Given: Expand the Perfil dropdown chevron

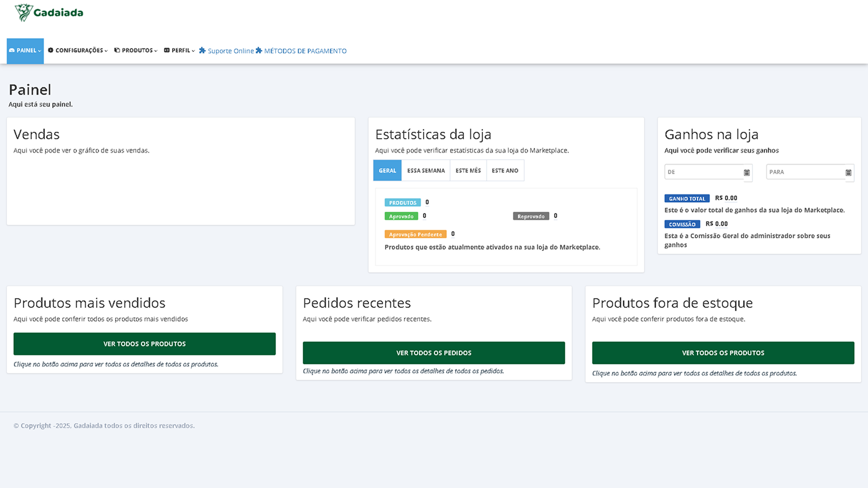Looking at the screenshot, I should 193,51.
